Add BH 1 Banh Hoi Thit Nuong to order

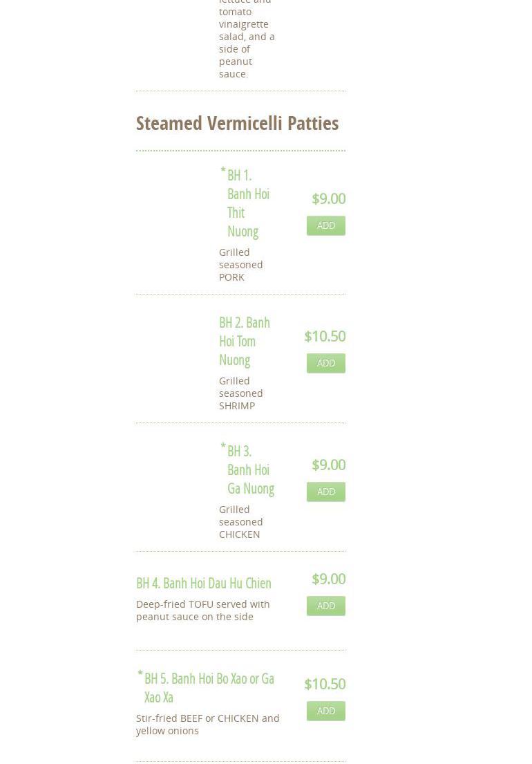tap(325, 225)
